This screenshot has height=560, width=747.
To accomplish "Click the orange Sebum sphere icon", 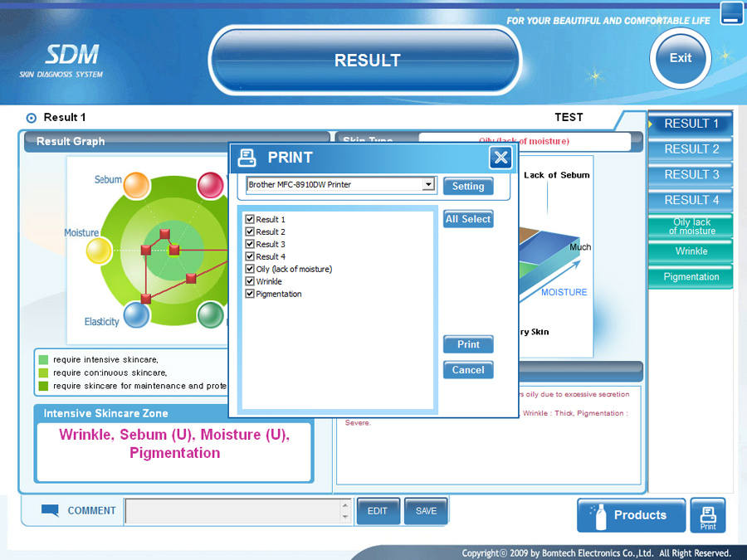I will tap(136, 185).
